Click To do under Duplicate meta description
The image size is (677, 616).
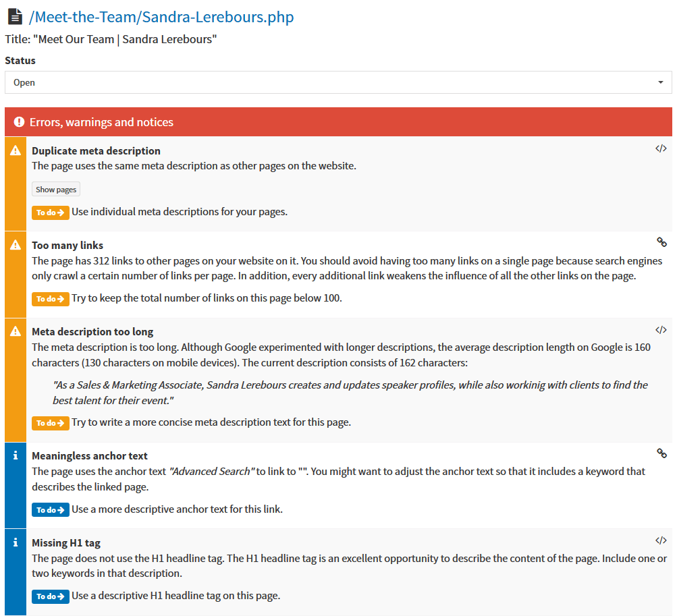51,213
